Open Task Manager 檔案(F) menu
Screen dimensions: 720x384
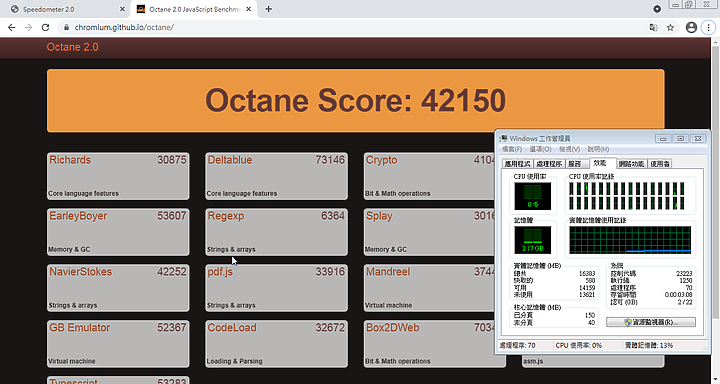tap(512, 149)
